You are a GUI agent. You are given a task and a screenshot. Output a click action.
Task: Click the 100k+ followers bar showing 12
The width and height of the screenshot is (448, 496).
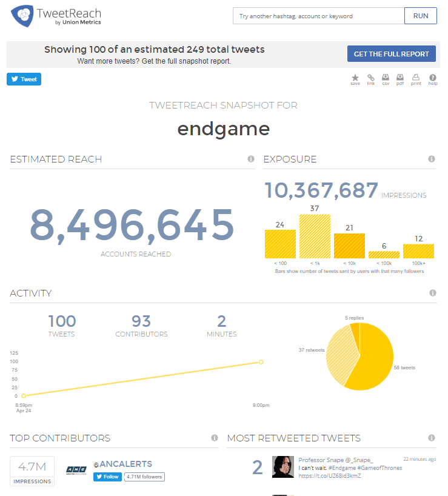click(418, 251)
